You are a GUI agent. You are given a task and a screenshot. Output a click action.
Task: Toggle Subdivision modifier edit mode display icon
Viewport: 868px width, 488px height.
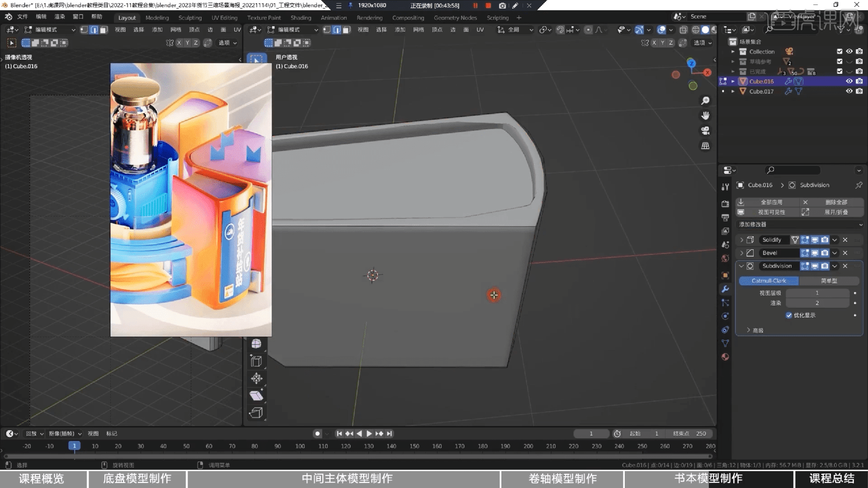point(805,266)
